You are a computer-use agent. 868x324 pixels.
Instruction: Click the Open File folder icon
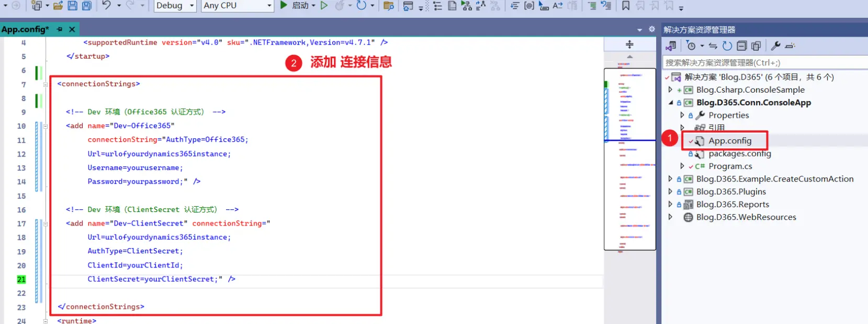click(x=58, y=6)
